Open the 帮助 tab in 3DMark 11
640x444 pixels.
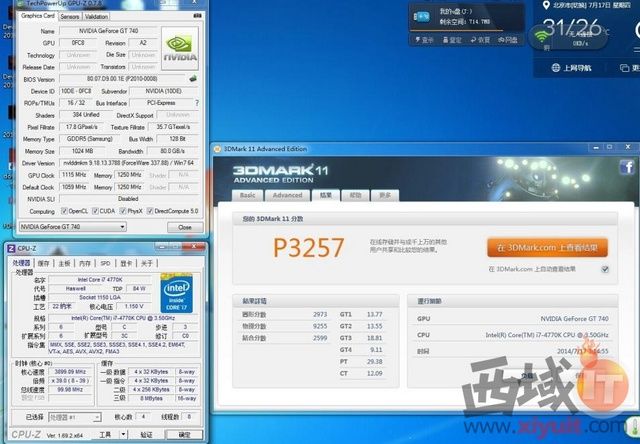(x=356, y=195)
